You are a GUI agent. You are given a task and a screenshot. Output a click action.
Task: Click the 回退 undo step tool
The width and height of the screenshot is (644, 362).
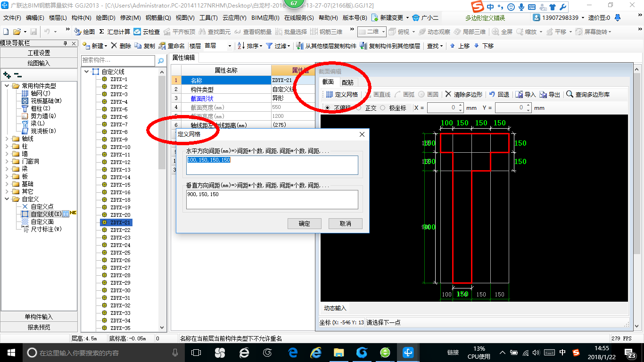pyautogui.click(x=499, y=94)
